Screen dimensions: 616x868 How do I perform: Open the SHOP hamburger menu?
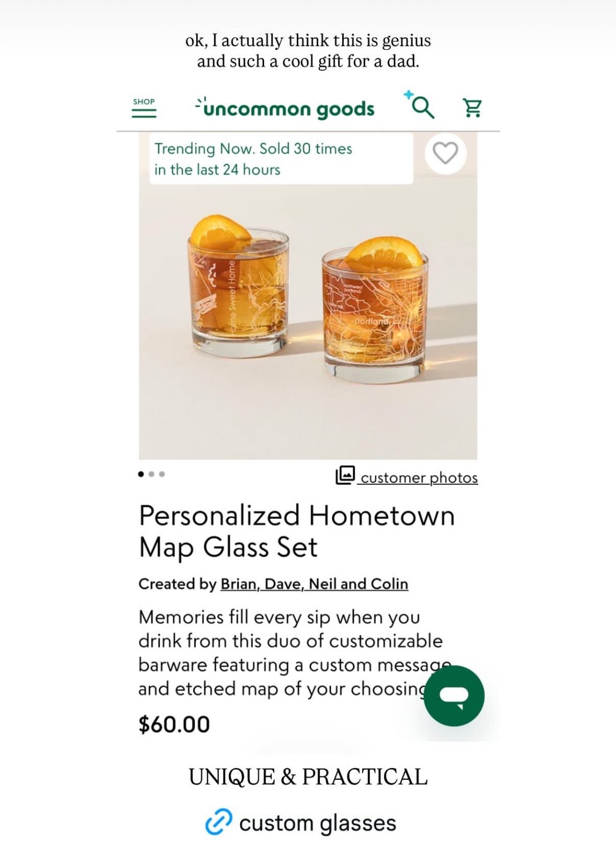click(144, 108)
